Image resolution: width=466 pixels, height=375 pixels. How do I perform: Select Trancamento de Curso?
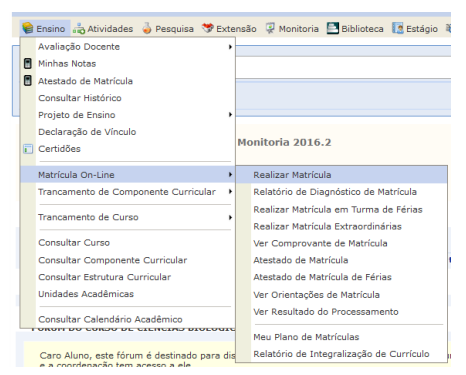(128, 217)
